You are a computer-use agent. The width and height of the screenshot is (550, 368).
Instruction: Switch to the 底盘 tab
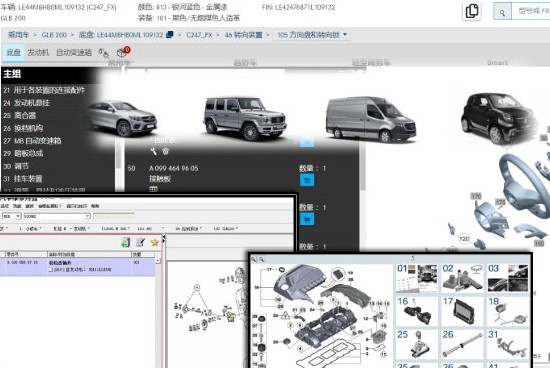pyautogui.click(x=13, y=53)
